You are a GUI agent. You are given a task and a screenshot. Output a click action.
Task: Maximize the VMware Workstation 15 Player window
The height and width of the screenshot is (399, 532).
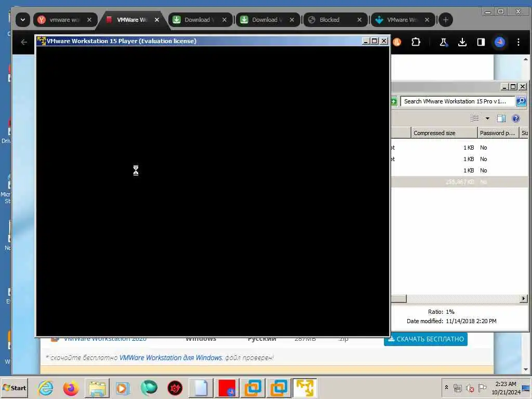375,41
